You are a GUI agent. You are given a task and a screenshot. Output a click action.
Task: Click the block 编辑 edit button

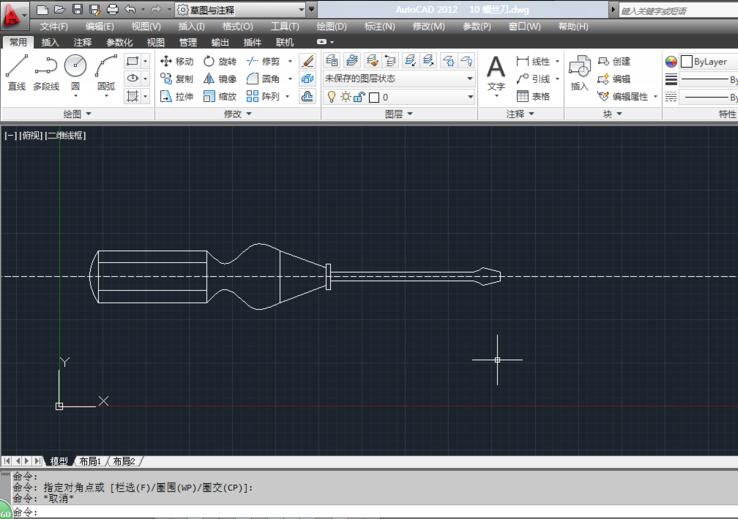click(x=614, y=79)
